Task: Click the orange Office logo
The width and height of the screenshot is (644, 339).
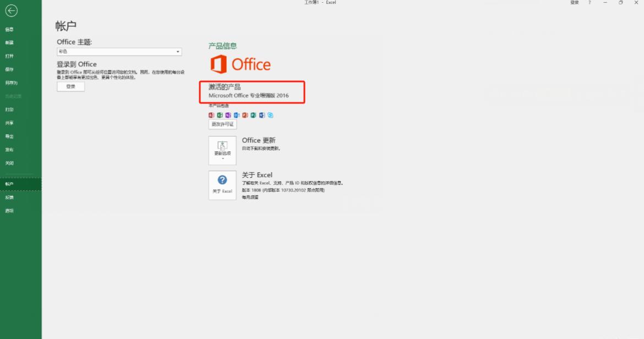Action: pos(241,64)
